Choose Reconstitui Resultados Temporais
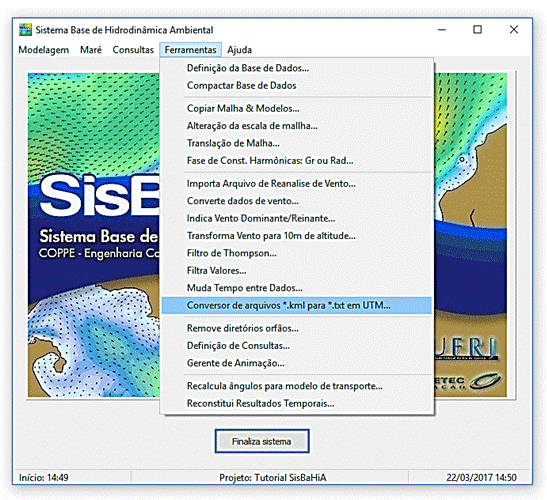 point(297,404)
